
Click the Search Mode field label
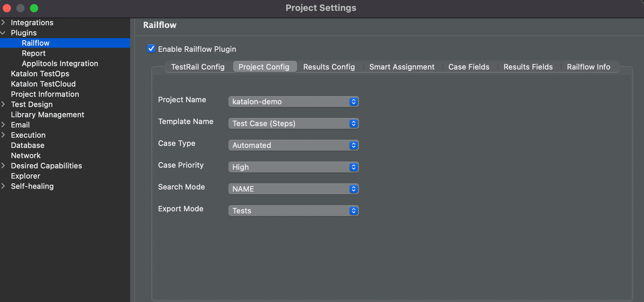point(181,187)
